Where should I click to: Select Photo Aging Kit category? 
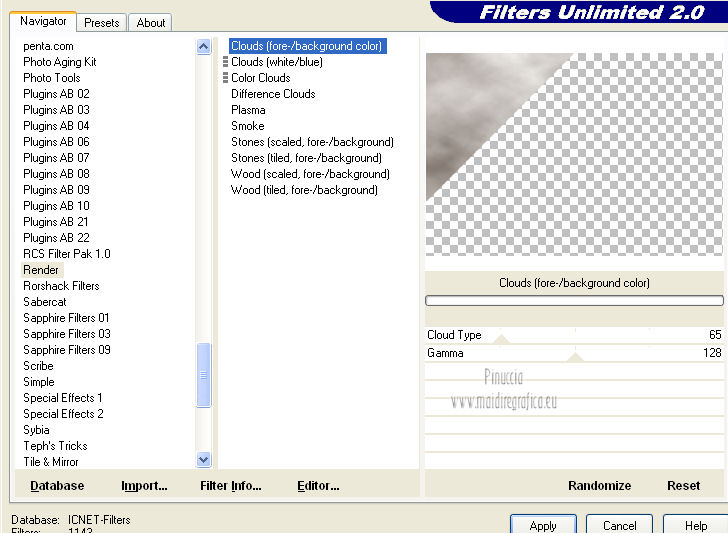(x=60, y=62)
